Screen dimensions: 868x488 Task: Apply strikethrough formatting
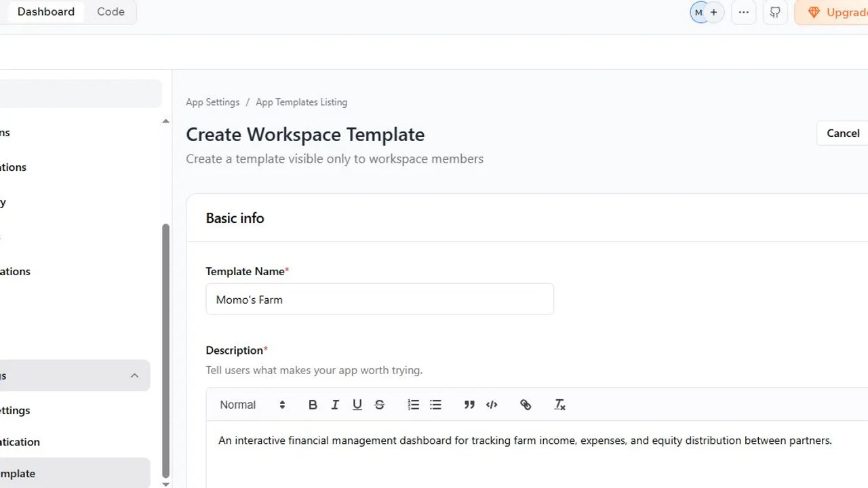(380, 405)
